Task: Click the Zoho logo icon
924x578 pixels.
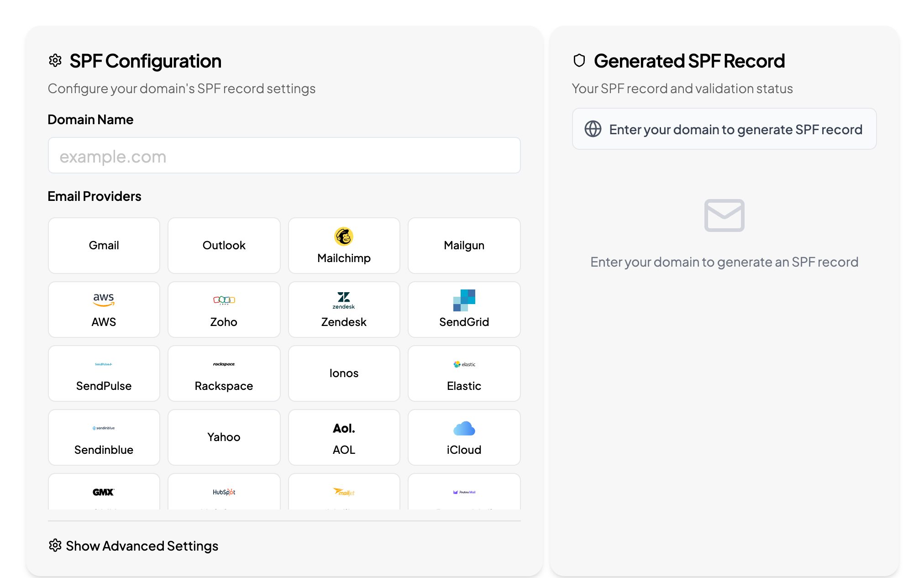Action: pos(224,300)
